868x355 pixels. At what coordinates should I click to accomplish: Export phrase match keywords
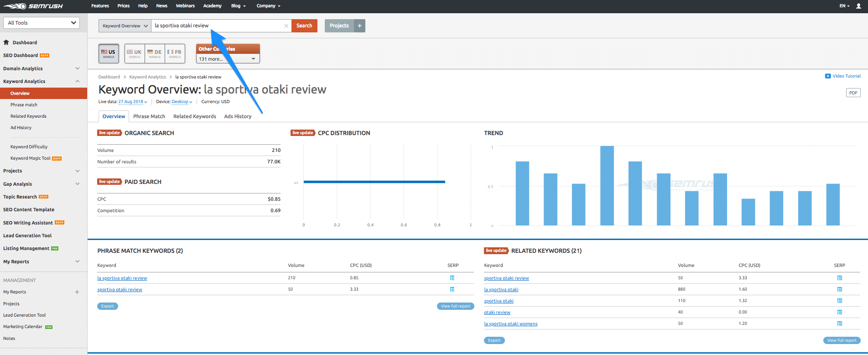pyautogui.click(x=108, y=306)
